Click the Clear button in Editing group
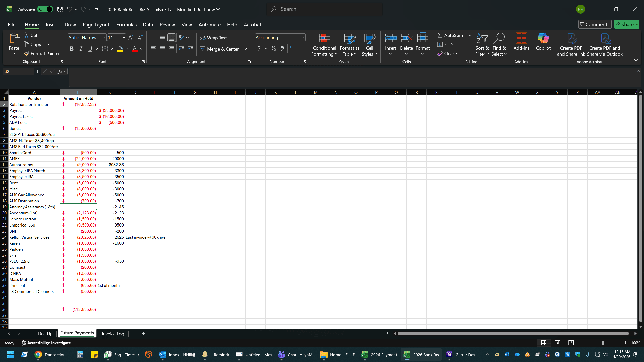 pyautogui.click(x=448, y=54)
